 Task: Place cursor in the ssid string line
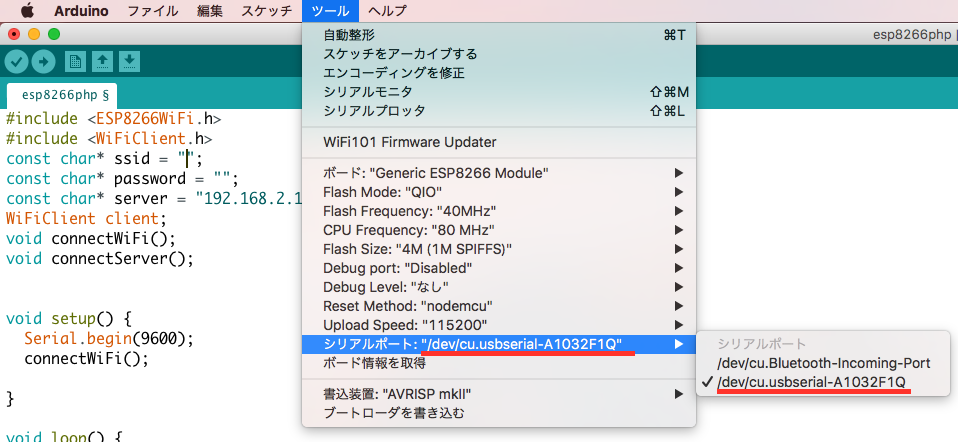pyautogui.click(x=104, y=159)
